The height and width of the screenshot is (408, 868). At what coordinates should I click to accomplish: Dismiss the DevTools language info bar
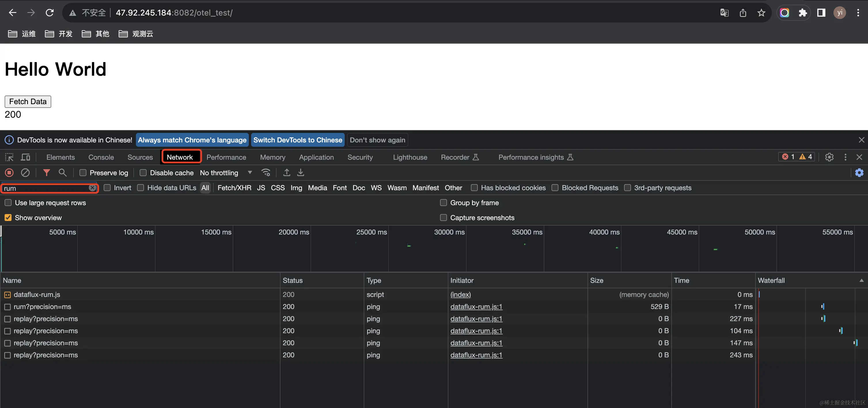point(861,140)
